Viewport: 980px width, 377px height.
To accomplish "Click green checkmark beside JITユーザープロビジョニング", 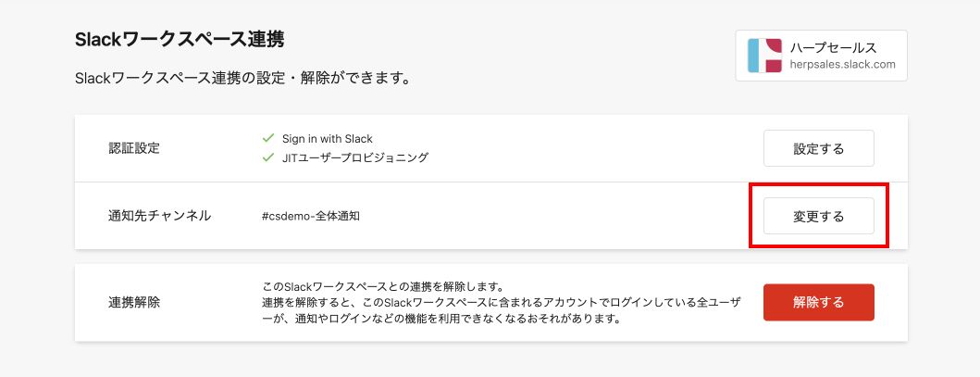I will pyautogui.click(x=269, y=157).
